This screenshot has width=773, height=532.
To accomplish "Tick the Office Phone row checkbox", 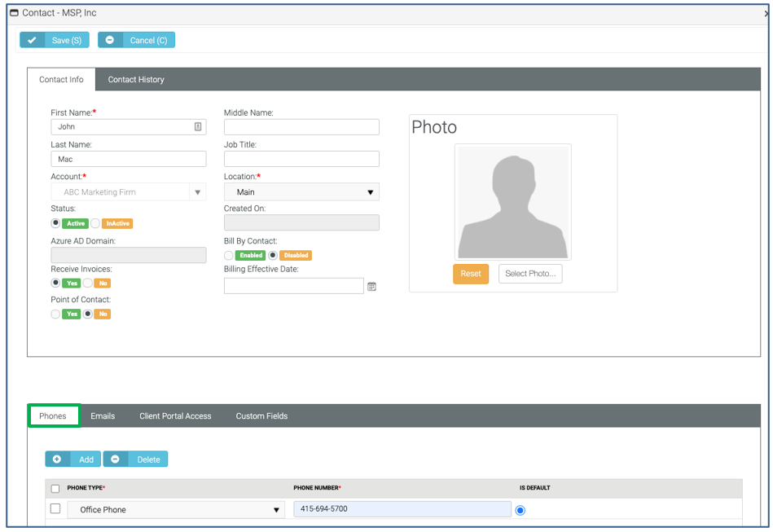I will [55, 509].
